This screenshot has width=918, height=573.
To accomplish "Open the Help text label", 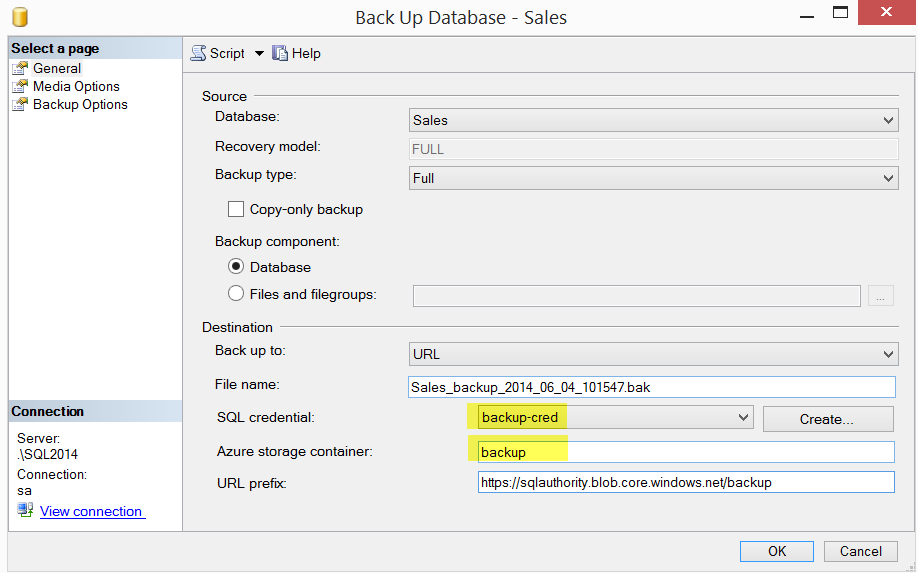I will coord(306,53).
